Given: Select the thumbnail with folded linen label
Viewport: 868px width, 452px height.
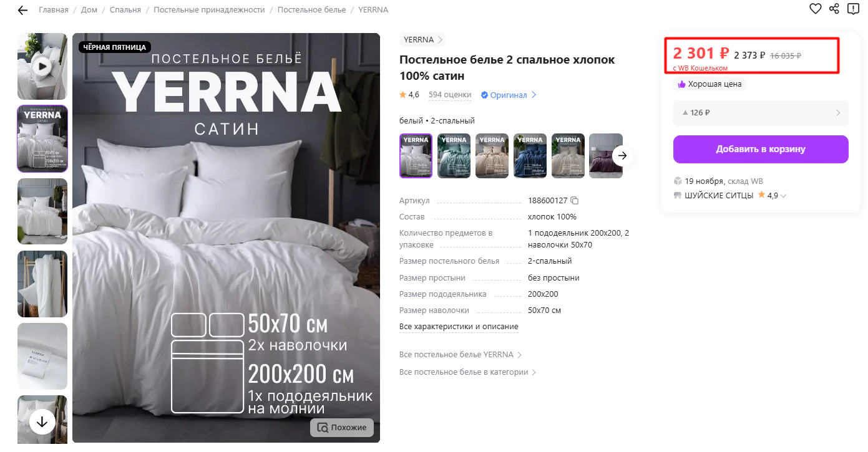Looking at the screenshot, I should tap(42, 356).
